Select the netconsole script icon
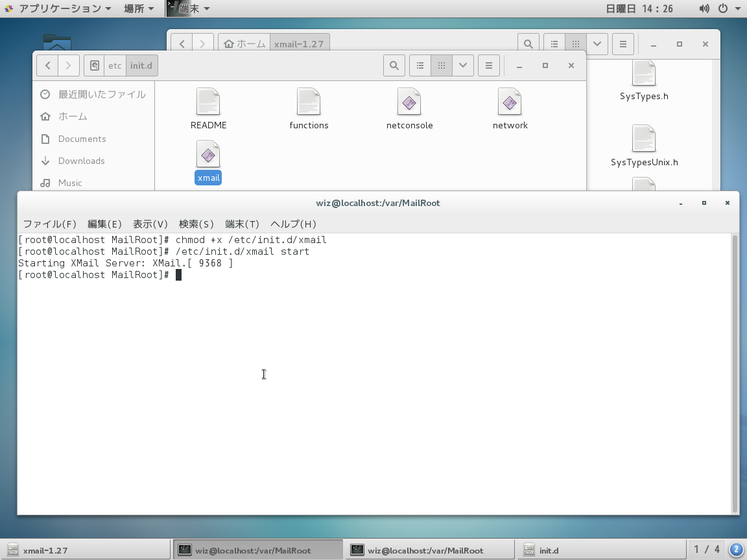This screenshot has height=560, width=747. pos(409,109)
